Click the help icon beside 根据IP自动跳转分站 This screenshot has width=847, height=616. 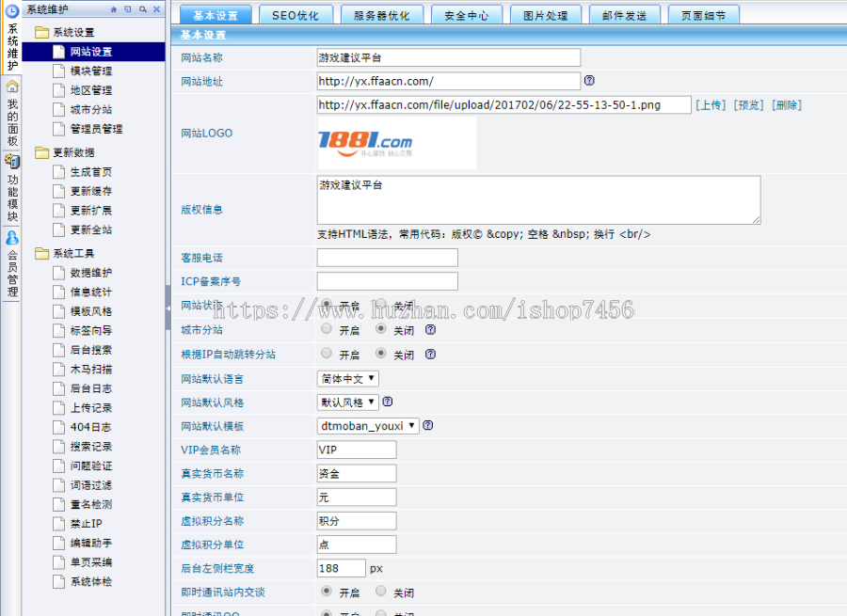click(x=430, y=355)
